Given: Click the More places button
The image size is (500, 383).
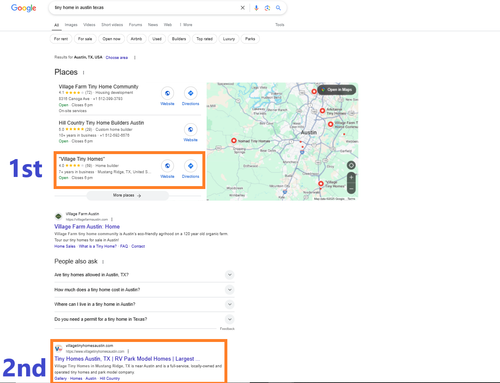Looking at the screenshot, I should point(127,196).
